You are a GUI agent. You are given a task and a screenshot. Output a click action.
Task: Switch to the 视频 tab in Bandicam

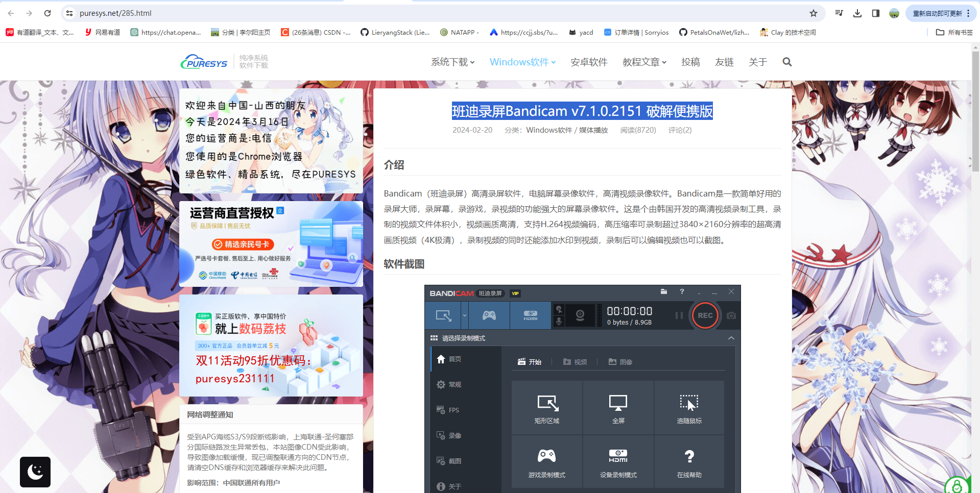[575, 362]
